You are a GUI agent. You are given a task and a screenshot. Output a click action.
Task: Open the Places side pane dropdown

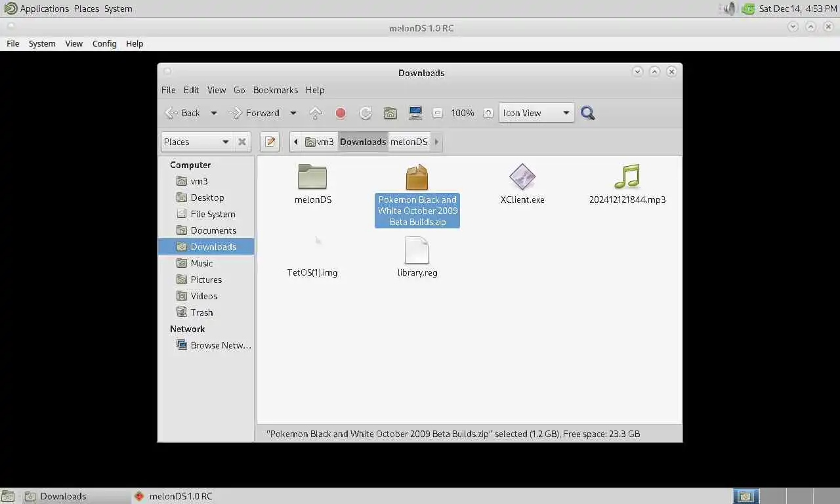(x=196, y=142)
